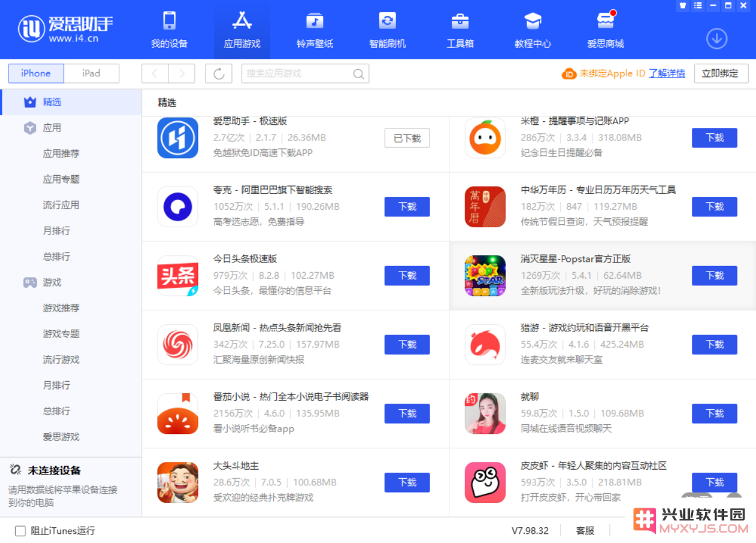Download 凤凰新闻
This screenshot has height=543, width=756.
click(407, 345)
